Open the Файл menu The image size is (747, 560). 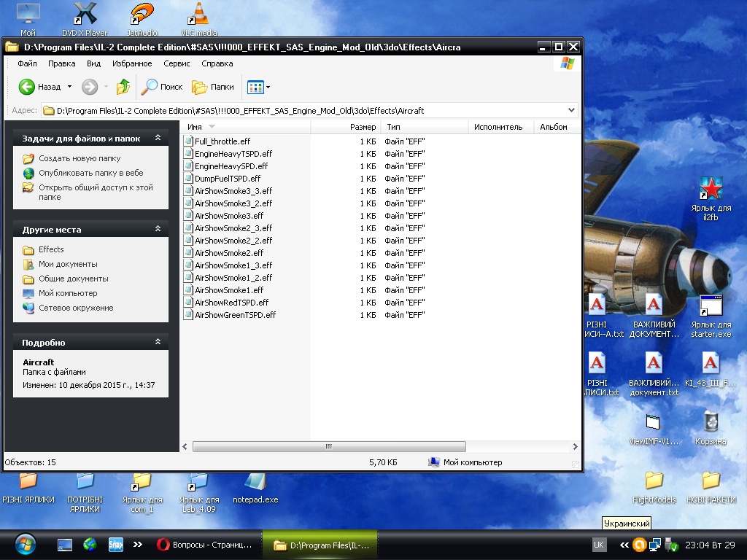pos(27,63)
